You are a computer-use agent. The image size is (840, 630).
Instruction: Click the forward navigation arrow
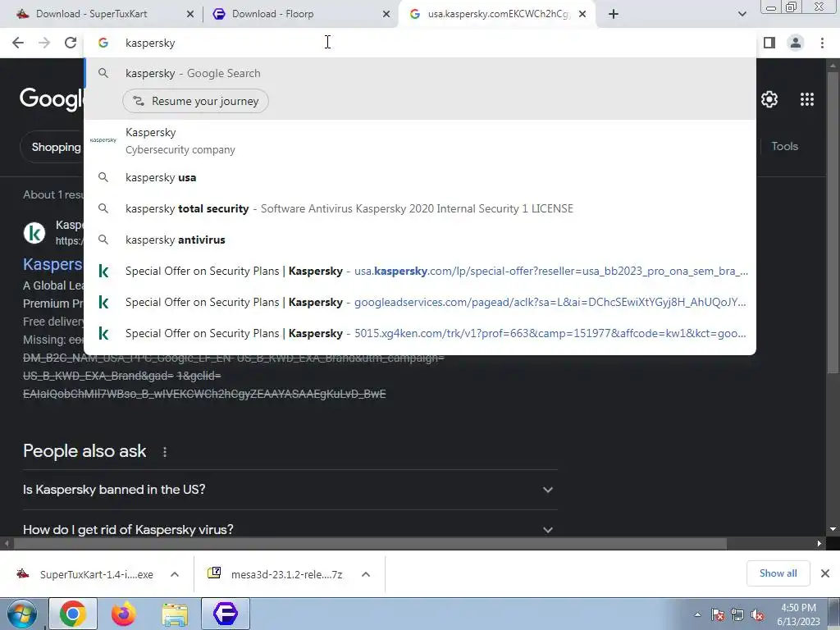point(44,43)
